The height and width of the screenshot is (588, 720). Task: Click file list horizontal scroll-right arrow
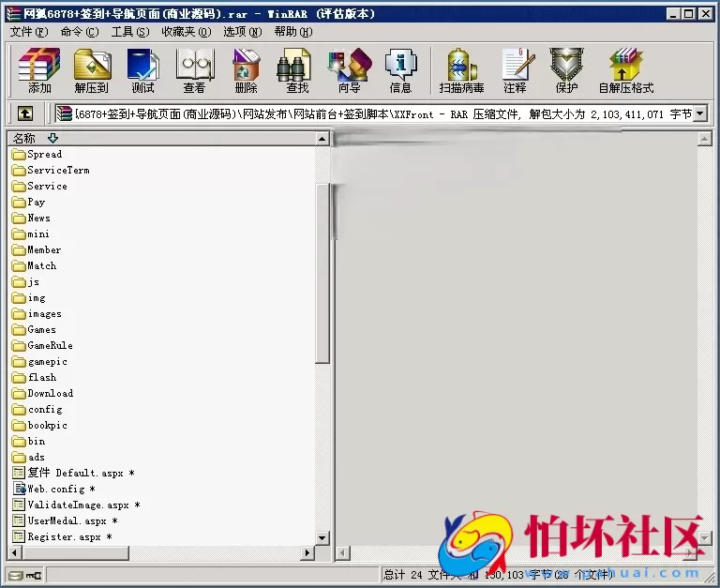[x=307, y=552]
